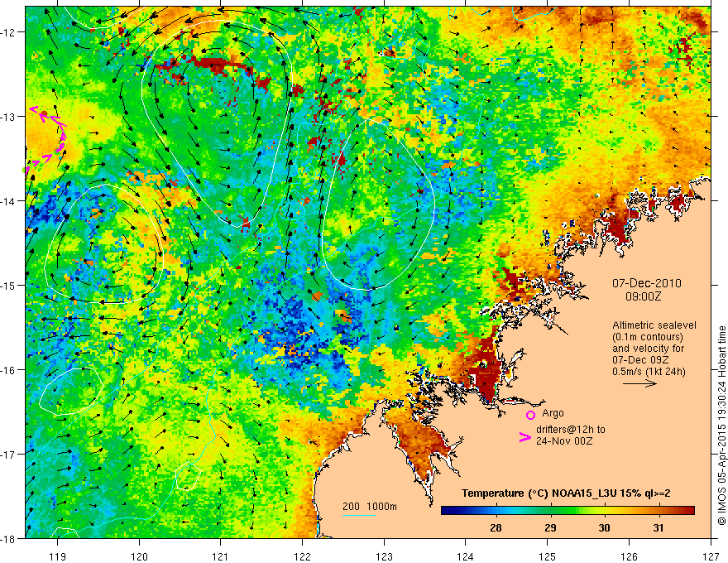Click the cyan 200 1000m bathymetry legend line
The width and height of the screenshot is (728, 563).
point(359,515)
